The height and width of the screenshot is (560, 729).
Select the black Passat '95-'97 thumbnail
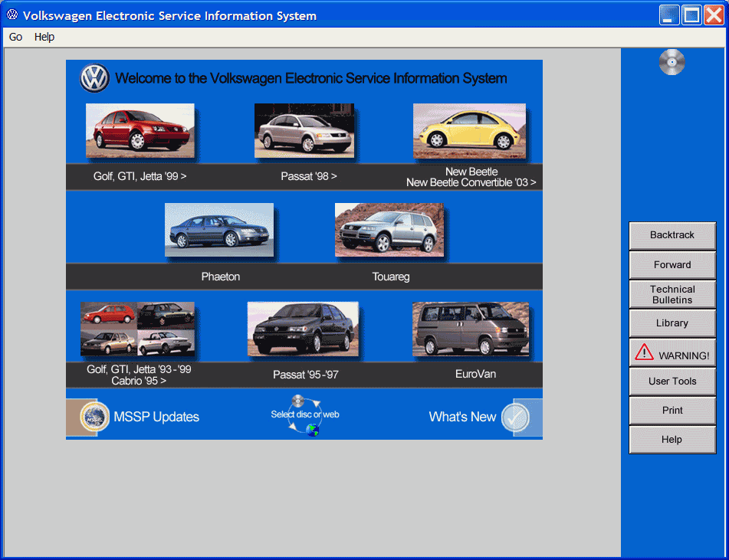(303, 329)
